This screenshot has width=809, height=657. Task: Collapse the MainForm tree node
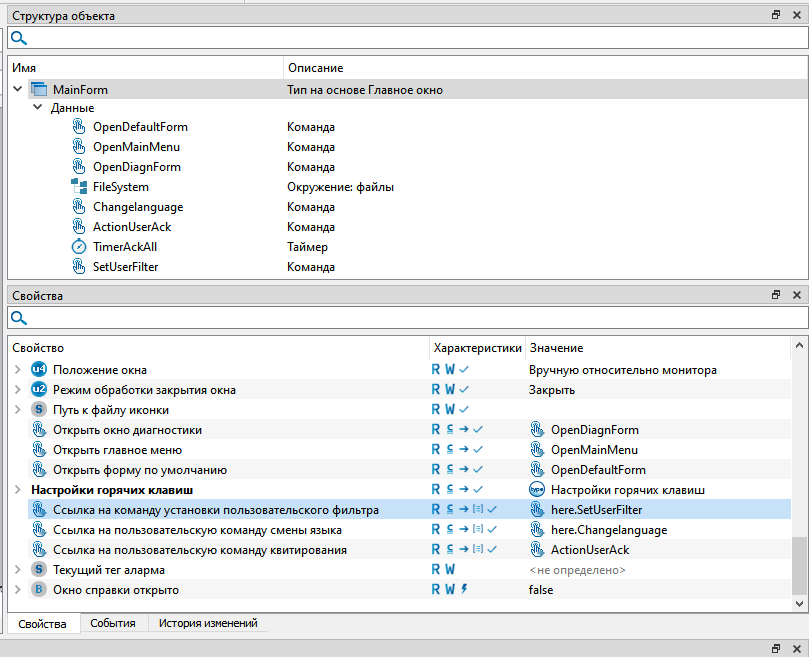coord(17,90)
